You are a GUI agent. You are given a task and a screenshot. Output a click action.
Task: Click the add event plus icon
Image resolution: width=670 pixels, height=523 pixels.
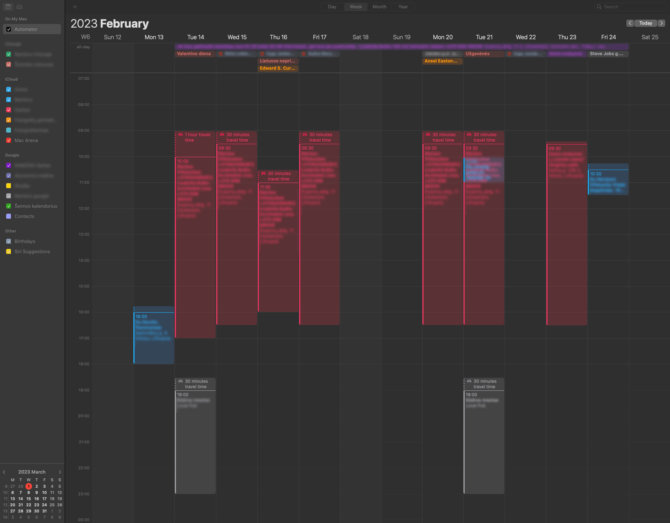(x=75, y=6)
